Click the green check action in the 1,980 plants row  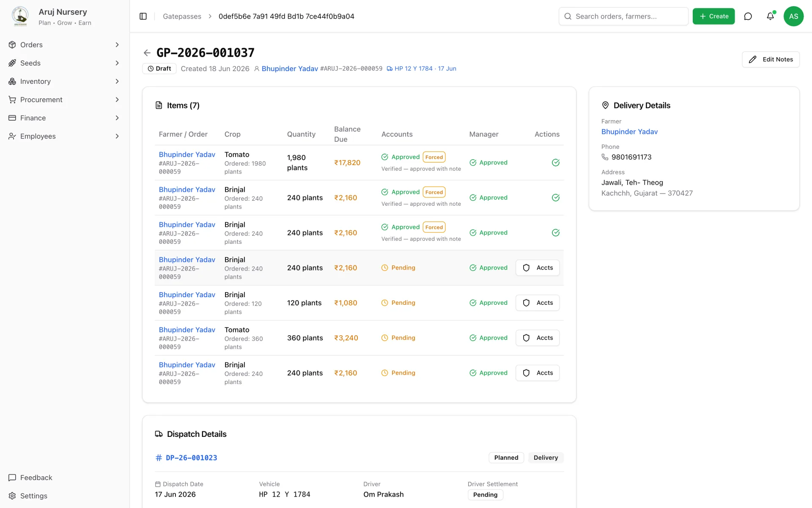(556, 163)
